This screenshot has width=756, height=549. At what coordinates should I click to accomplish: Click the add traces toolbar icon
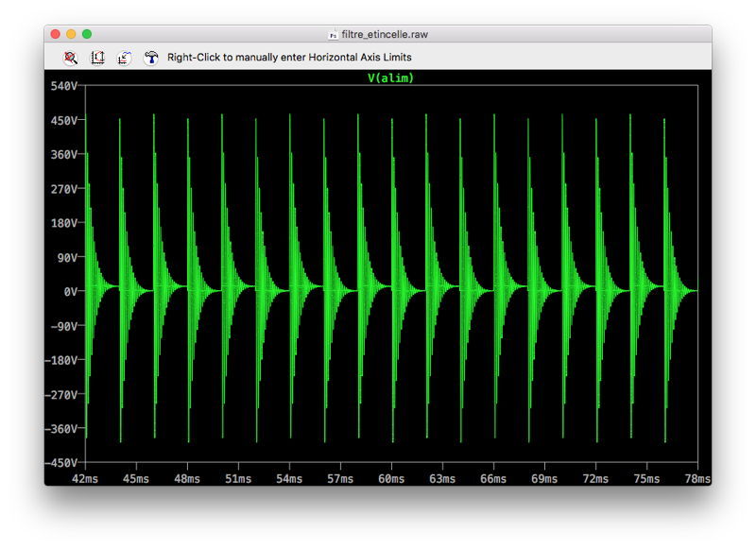(x=124, y=58)
